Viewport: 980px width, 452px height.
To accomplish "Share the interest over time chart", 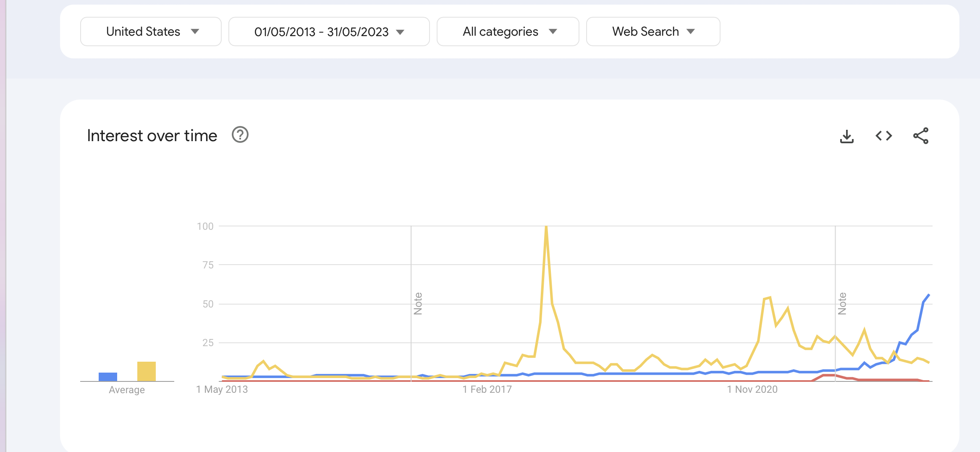I will pos(921,136).
